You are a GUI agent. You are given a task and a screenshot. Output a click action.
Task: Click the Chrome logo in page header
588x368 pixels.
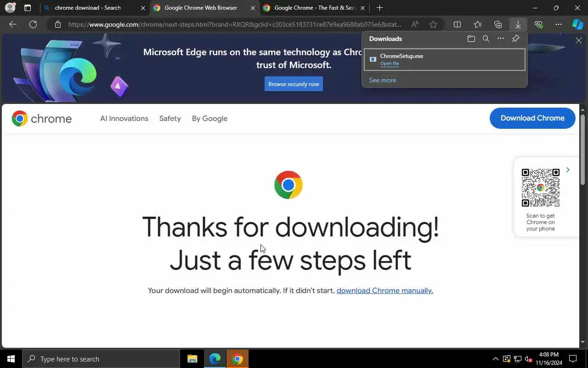[x=42, y=119]
